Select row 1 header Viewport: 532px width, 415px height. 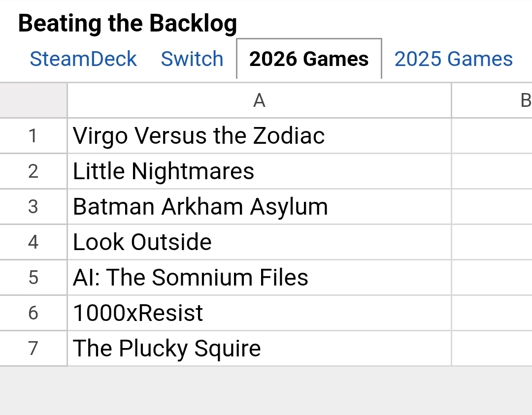point(33,135)
